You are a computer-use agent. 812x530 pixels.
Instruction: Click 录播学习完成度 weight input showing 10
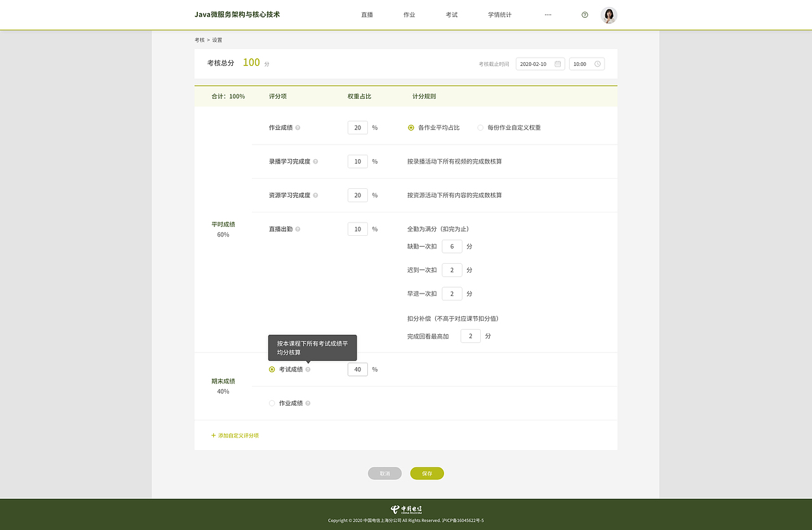[x=358, y=162]
